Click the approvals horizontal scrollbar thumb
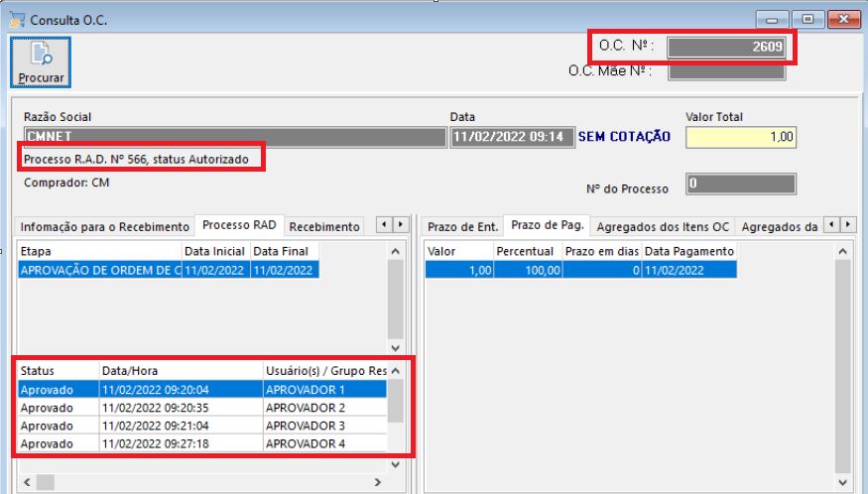 [x=46, y=482]
